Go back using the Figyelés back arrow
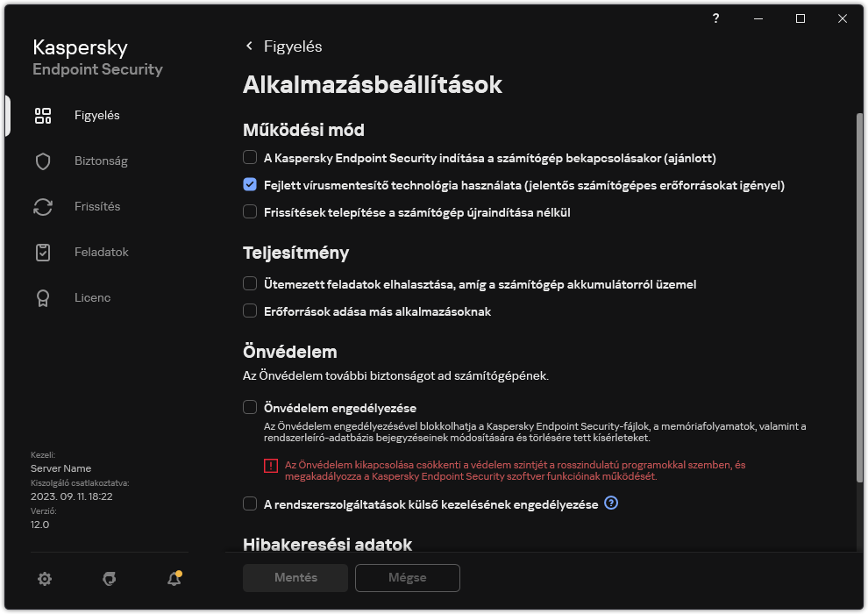The height and width of the screenshot is (614, 868). (x=248, y=46)
